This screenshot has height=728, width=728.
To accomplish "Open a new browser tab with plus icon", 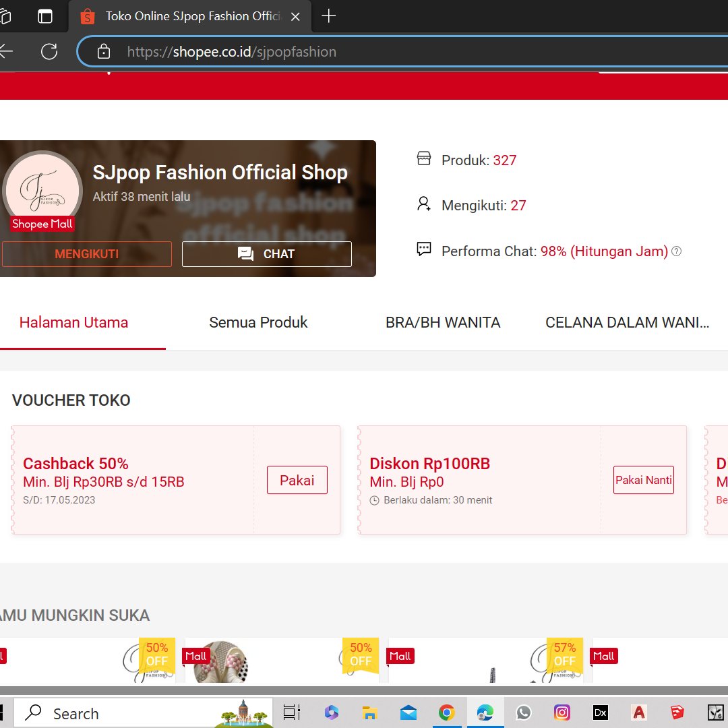I will 329,16.
